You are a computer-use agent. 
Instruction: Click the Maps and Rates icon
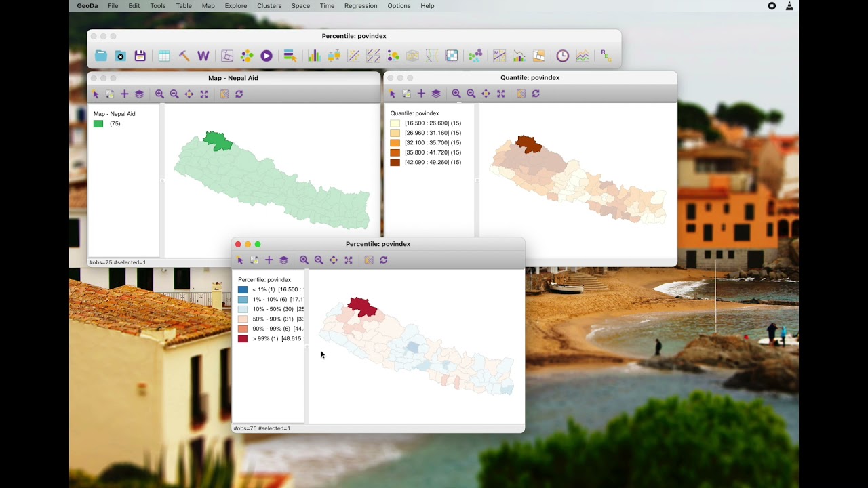(227, 56)
